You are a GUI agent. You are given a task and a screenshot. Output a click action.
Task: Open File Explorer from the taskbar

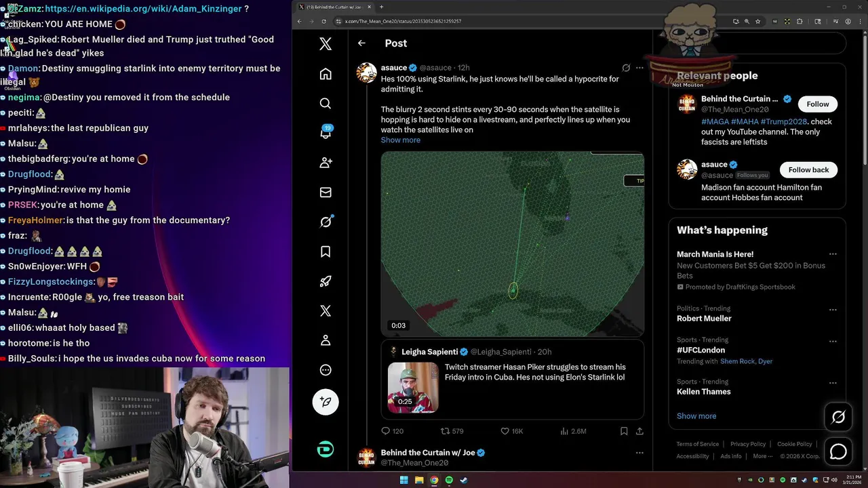[419, 481]
